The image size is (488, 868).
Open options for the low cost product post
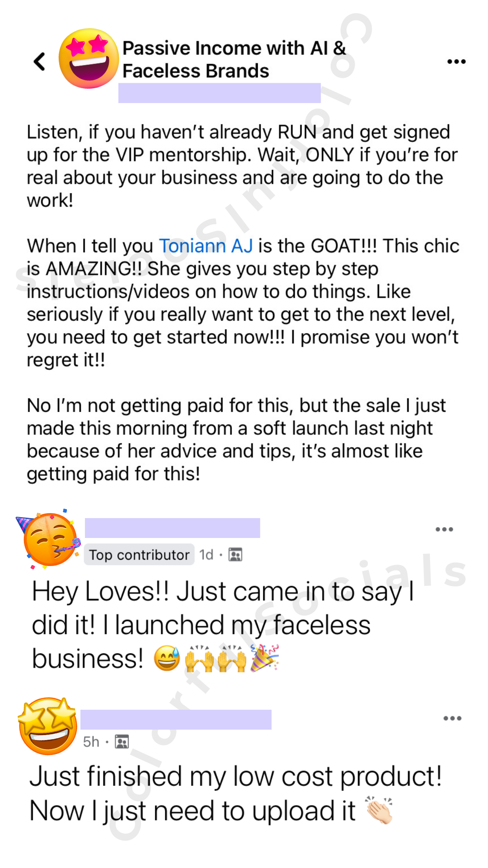point(452,718)
